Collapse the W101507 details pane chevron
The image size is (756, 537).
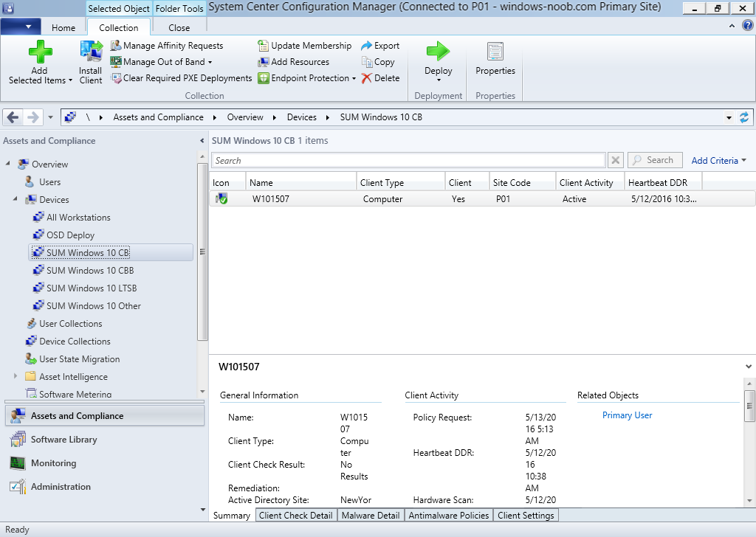pyautogui.click(x=749, y=367)
